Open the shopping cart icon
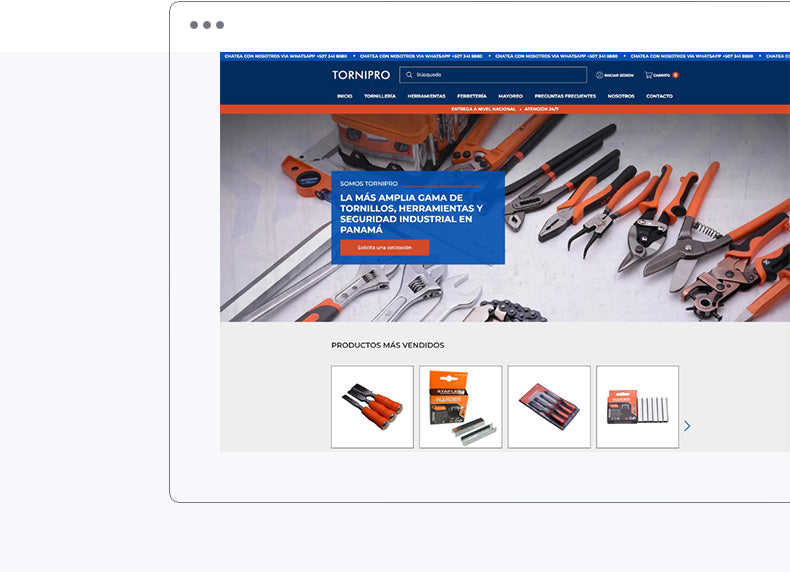790x572 pixels. click(649, 75)
